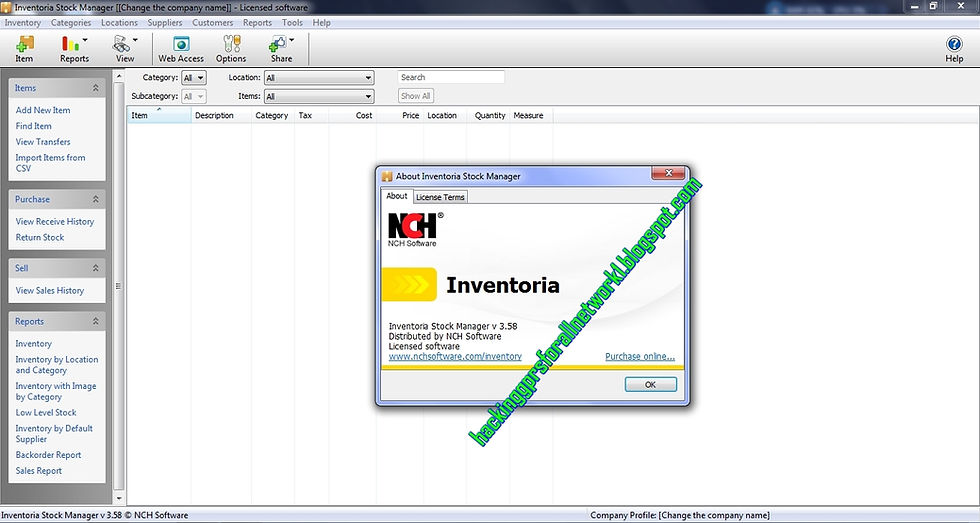Screen dimensions: 980x523
Task: Open View Receive History
Action: pyautogui.click(x=55, y=221)
